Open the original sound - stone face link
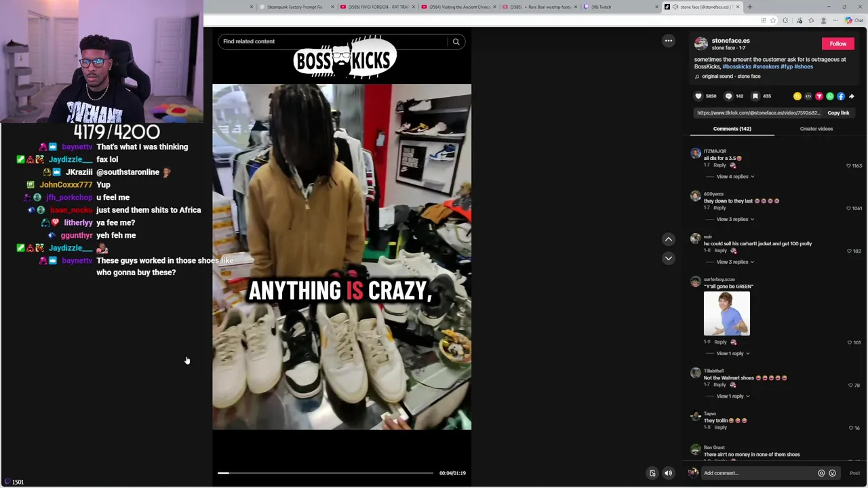The width and height of the screenshot is (868, 488). [x=731, y=77]
